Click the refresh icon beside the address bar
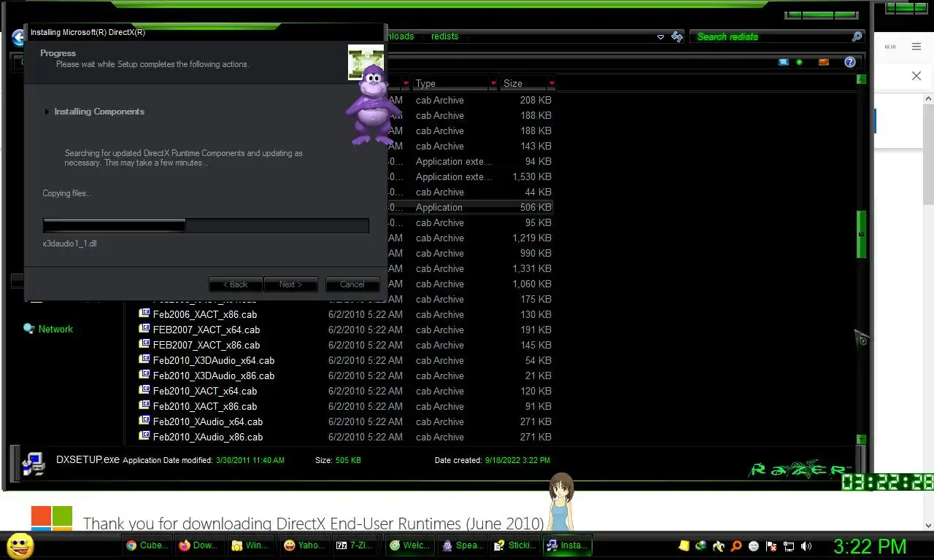This screenshot has width=934, height=560. (x=677, y=36)
